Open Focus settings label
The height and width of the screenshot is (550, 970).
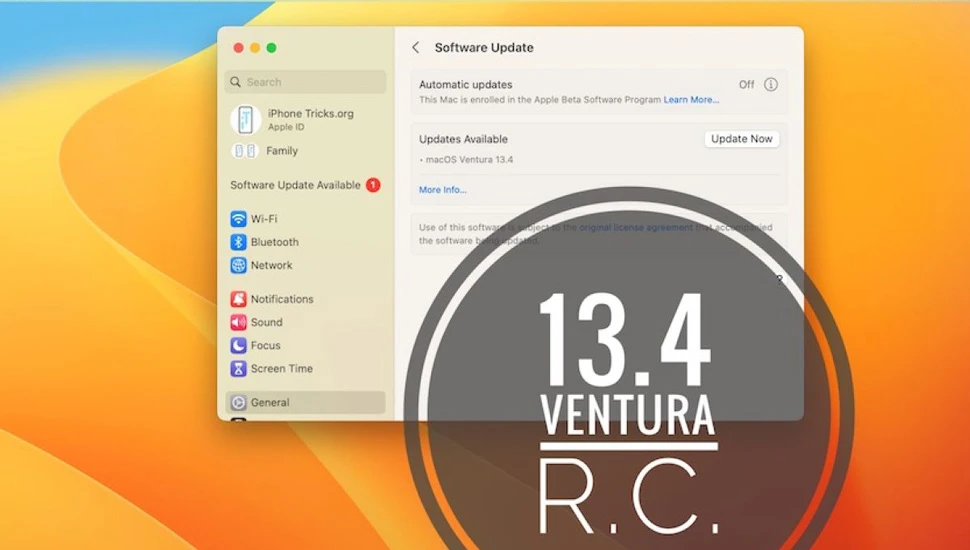tap(265, 345)
